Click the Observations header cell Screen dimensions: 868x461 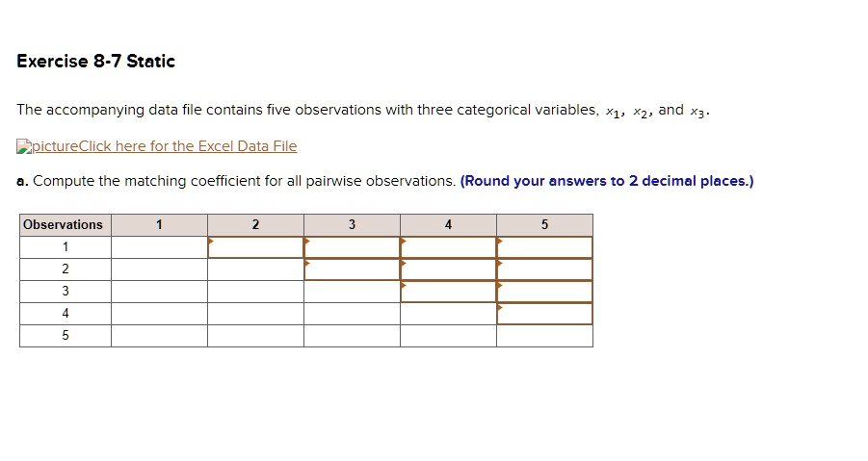click(66, 225)
